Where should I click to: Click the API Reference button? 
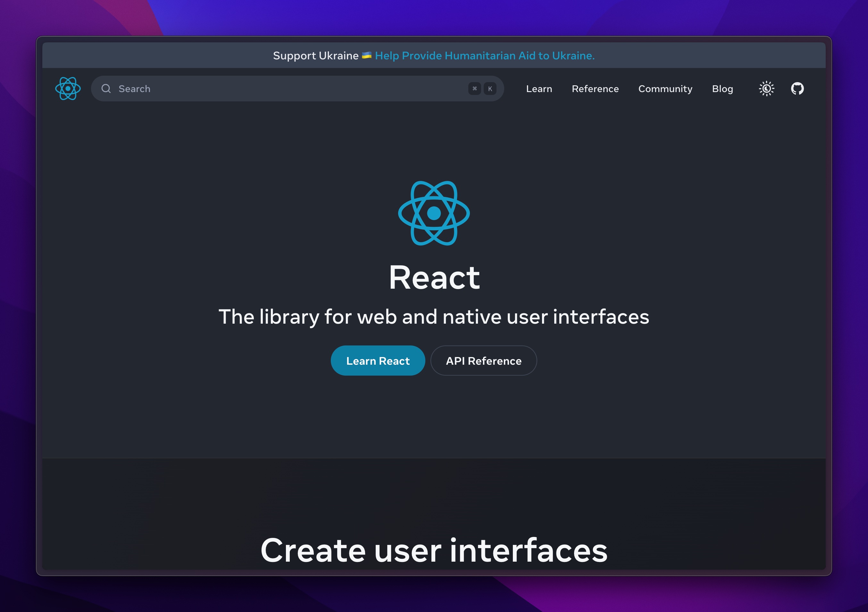click(x=484, y=361)
